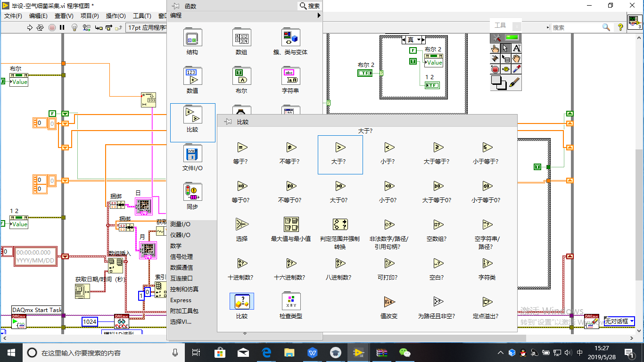Open the 结构 palette folder
644x362 pixels.
192,43
